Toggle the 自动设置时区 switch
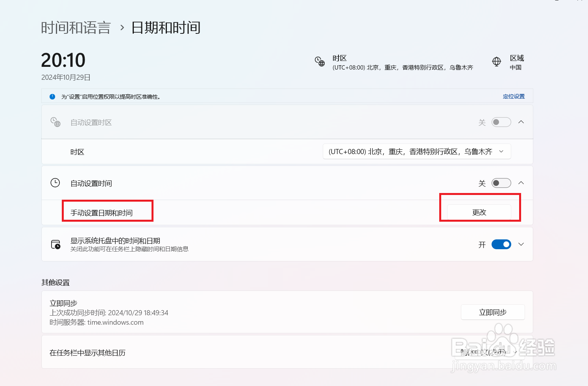The height and width of the screenshot is (386, 588). [x=501, y=122]
